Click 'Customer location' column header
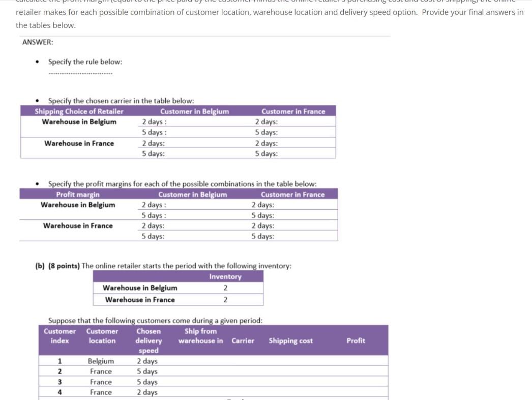The image size is (532, 400). click(102, 336)
